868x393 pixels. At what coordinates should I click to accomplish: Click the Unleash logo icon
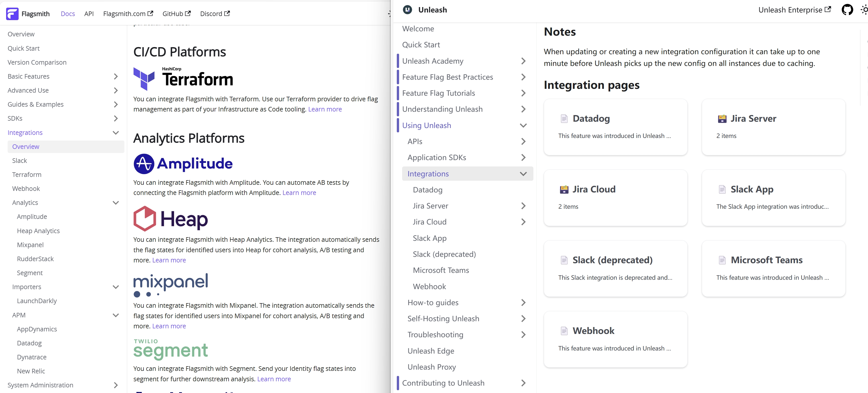408,10
